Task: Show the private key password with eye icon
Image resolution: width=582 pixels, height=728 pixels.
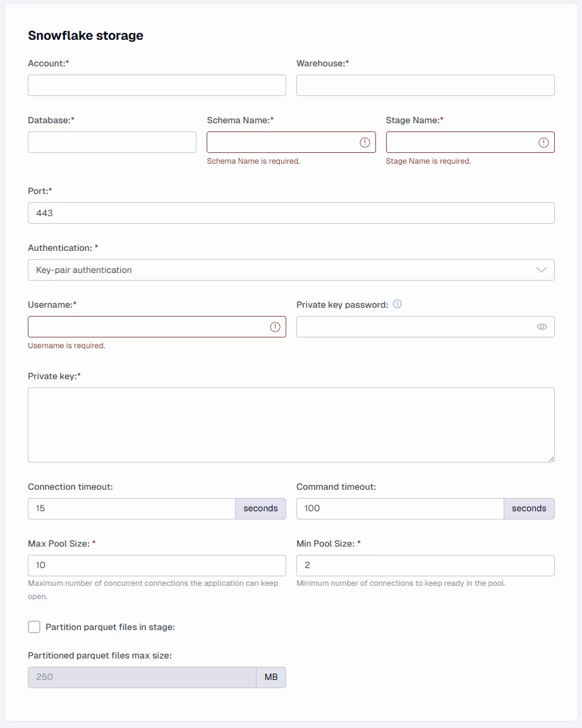Action: pos(542,327)
